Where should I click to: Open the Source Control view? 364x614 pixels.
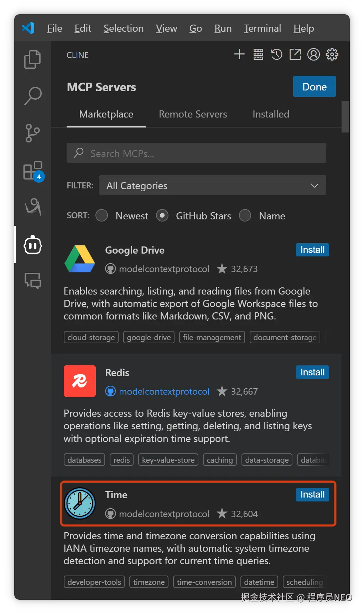tap(32, 133)
